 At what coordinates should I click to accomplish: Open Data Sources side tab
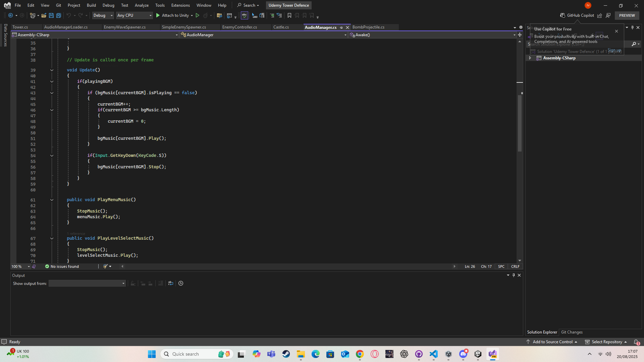pyautogui.click(x=5, y=35)
